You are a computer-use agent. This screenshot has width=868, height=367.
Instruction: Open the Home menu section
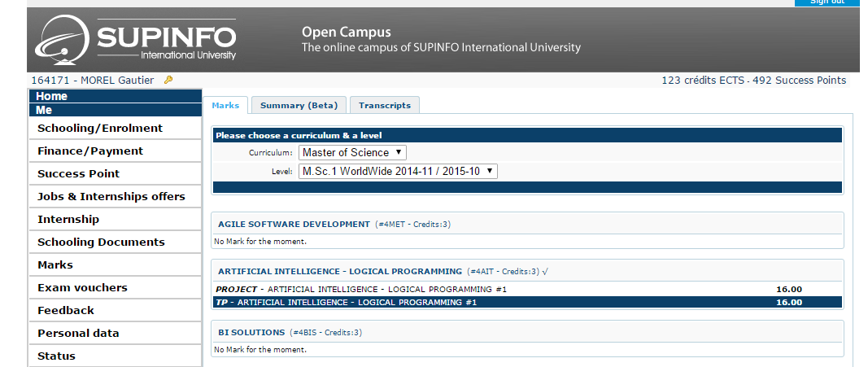click(x=116, y=96)
